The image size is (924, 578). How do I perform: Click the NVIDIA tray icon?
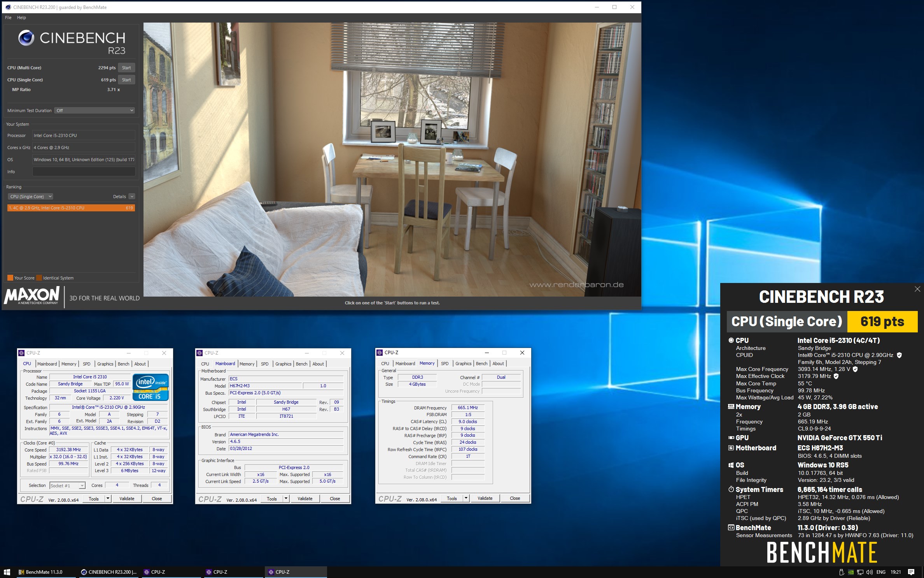pyautogui.click(x=851, y=572)
